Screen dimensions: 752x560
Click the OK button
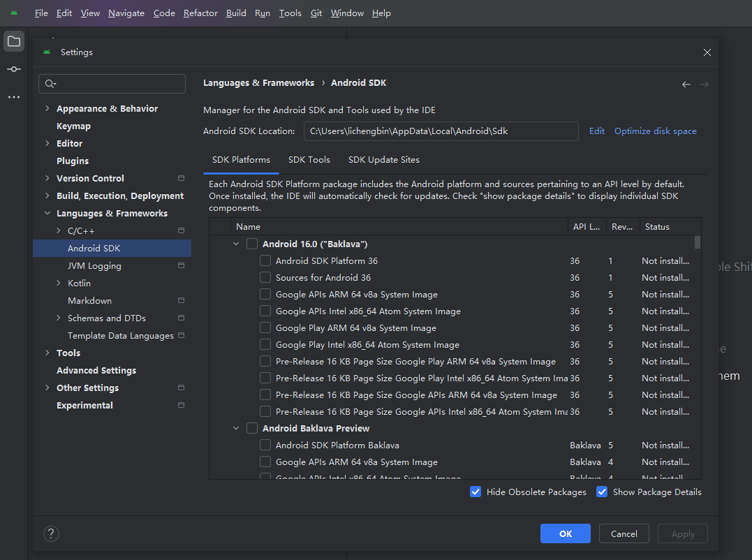pos(566,533)
